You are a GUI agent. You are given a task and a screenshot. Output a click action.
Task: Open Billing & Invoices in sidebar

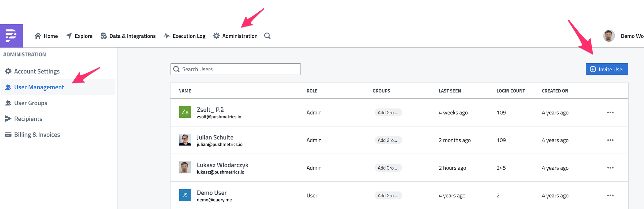(37, 134)
